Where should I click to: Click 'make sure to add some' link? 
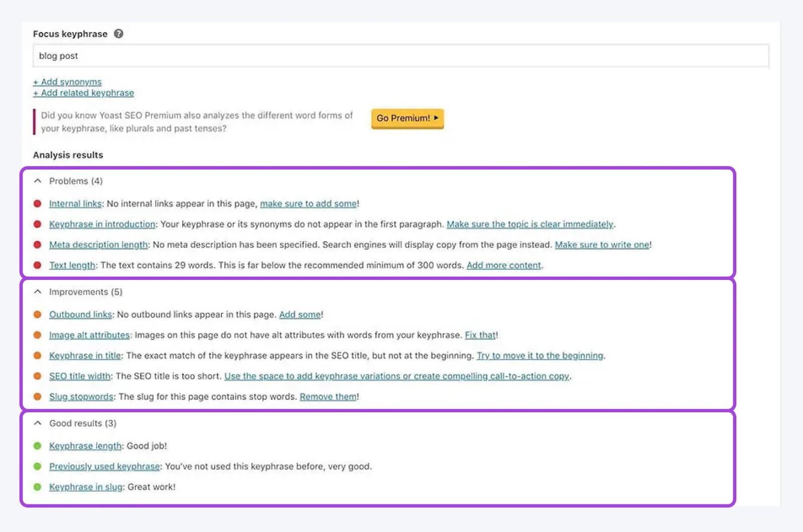[x=308, y=204]
